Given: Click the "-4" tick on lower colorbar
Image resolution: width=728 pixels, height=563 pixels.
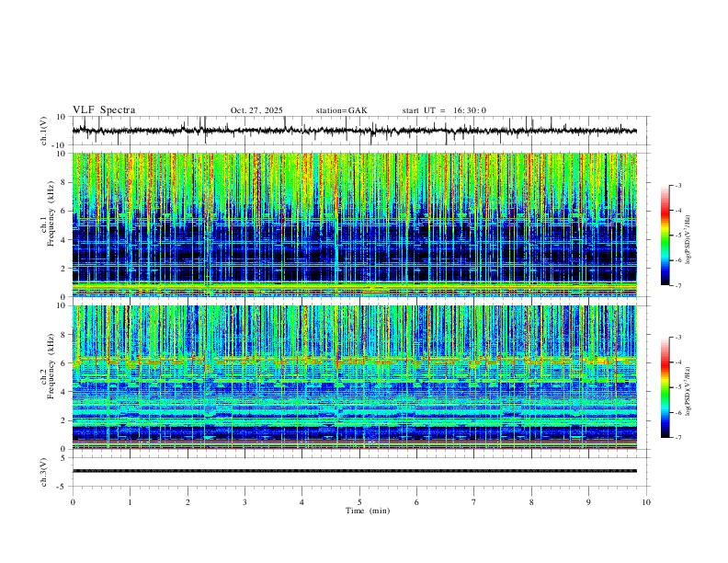Looking at the screenshot, I should (677, 362).
